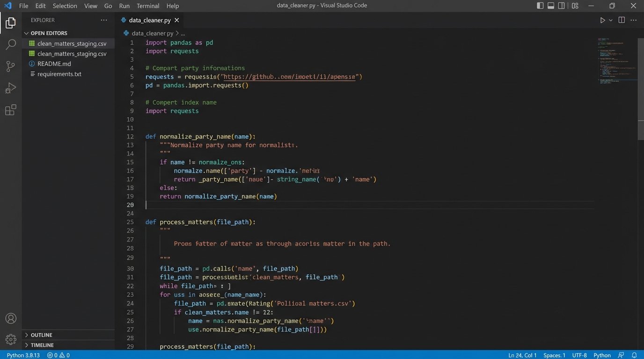Open the Run and Debug view
The width and height of the screenshot is (644, 359).
point(10,88)
